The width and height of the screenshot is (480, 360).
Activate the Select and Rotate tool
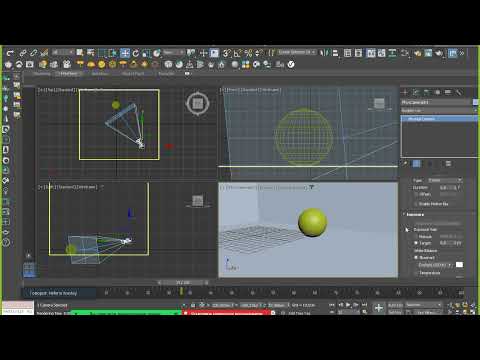coord(136,53)
